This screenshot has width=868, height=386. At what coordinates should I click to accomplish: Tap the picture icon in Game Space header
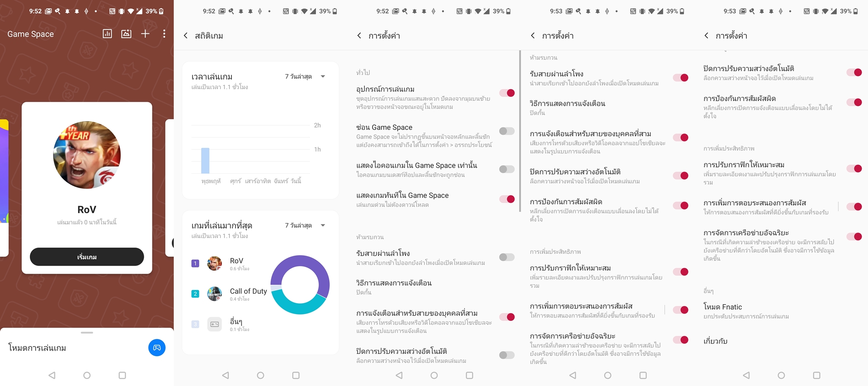point(126,34)
